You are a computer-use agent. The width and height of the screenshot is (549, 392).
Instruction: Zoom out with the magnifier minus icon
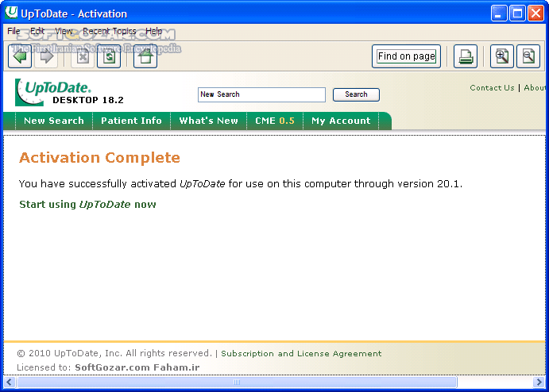click(528, 56)
